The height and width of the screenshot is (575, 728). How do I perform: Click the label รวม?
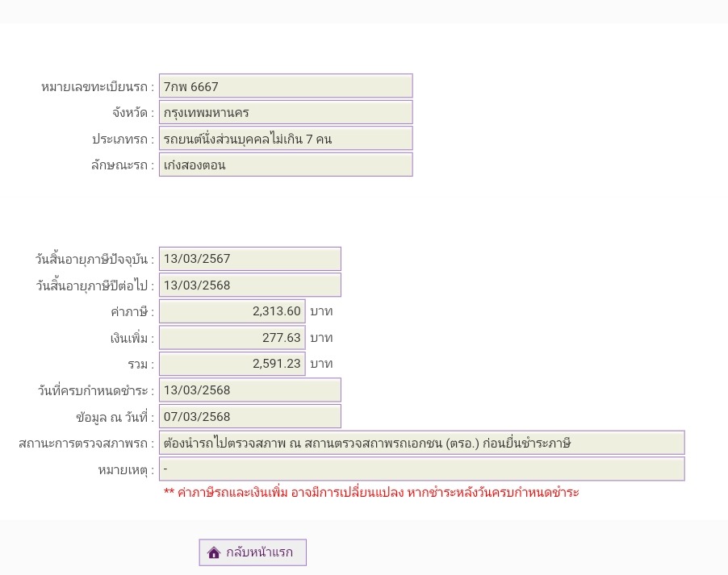140,365
